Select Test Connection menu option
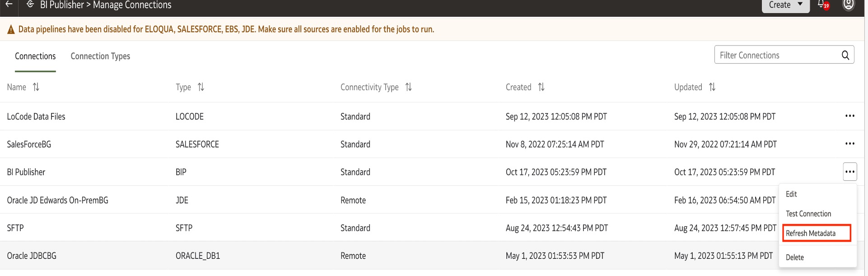Screen dimensions: 868x276 [x=808, y=214]
